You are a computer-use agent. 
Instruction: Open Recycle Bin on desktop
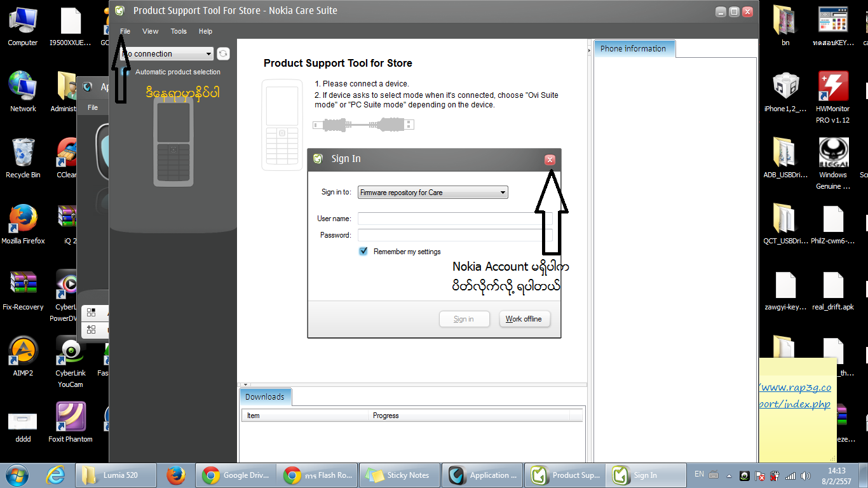point(23,158)
